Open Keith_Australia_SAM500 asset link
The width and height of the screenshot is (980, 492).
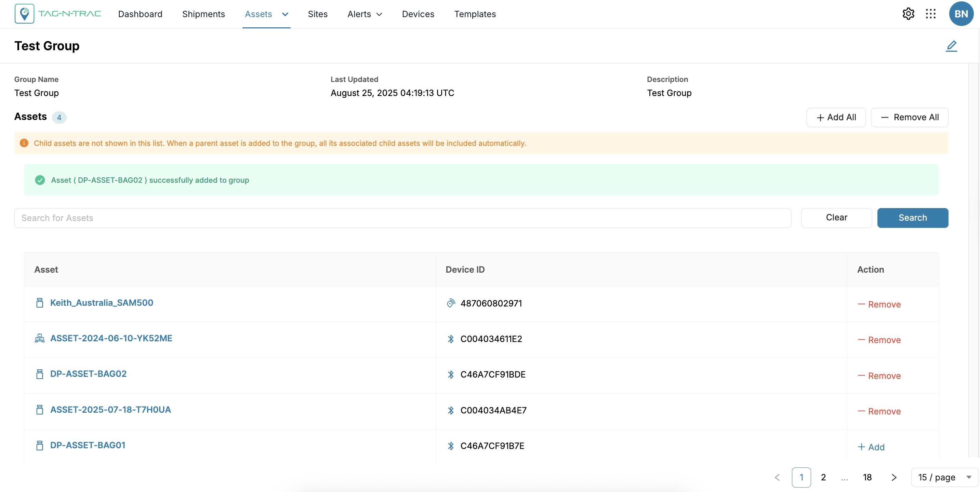(102, 303)
